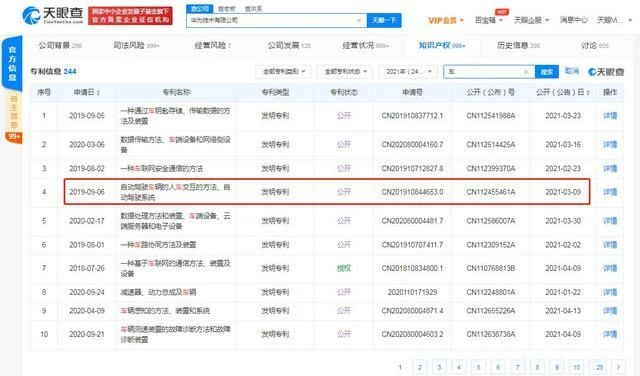Switch to 查老板 search tab
The height and width of the screenshot is (376, 640).
coord(226,9)
